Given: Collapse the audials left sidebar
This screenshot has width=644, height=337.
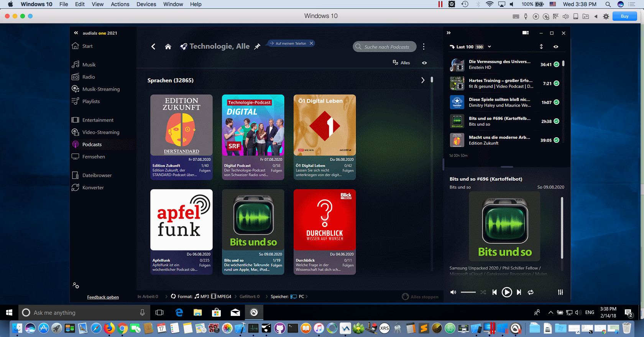Looking at the screenshot, I should tap(76, 33).
